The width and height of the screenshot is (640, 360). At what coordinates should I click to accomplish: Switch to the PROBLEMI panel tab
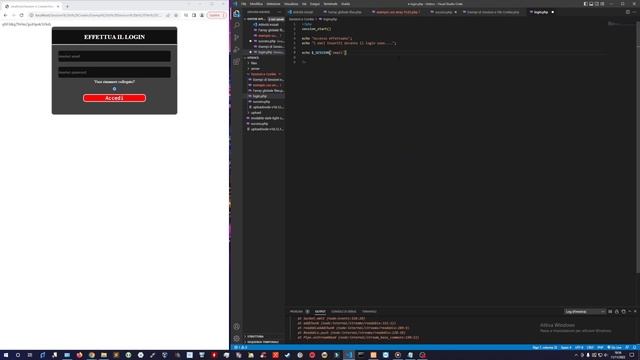point(297,311)
